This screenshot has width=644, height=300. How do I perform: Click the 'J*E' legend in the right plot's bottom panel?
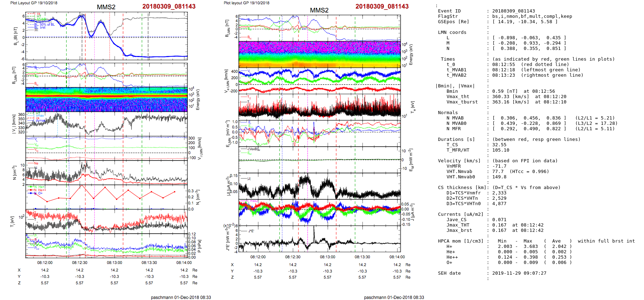[251, 231]
